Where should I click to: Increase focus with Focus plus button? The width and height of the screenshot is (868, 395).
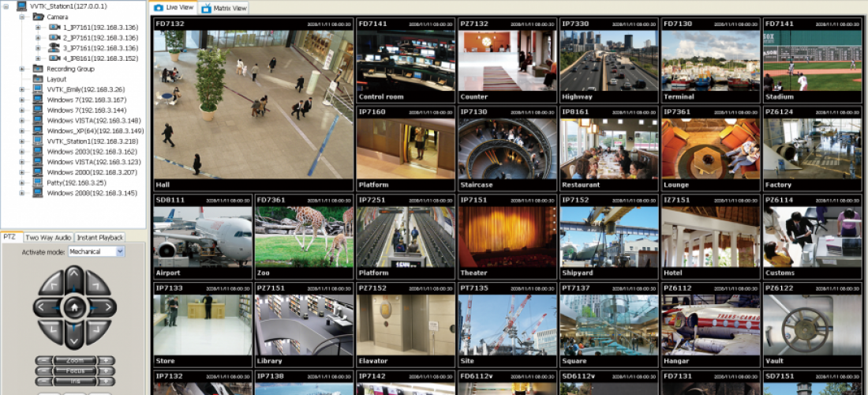pos(106,371)
